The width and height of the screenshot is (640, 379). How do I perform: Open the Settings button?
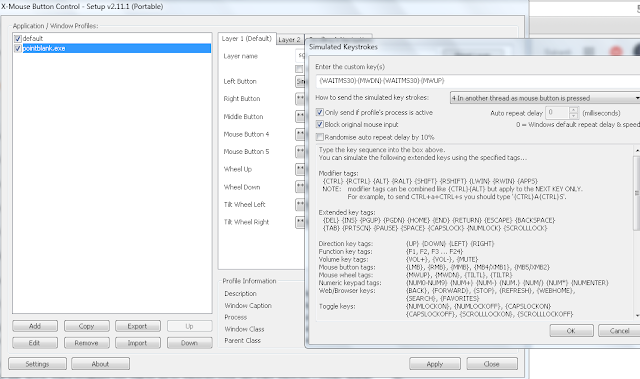point(37,364)
